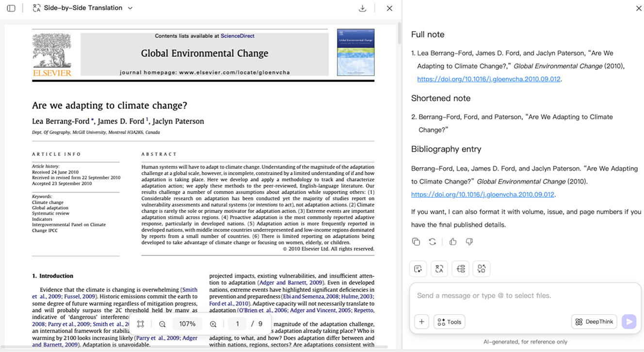
Task: Give the response a thumbs up
Action: pyautogui.click(x=453, y=241)
